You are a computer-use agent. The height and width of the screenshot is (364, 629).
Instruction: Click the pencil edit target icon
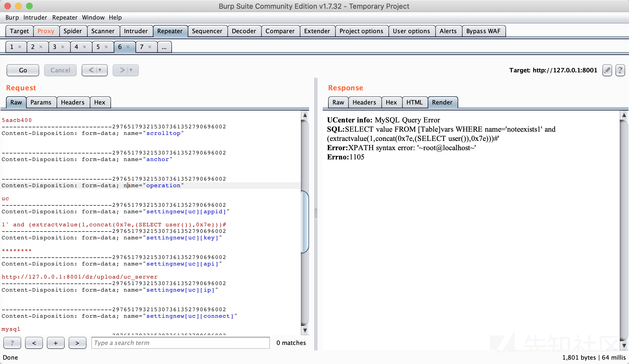point(607,70)
